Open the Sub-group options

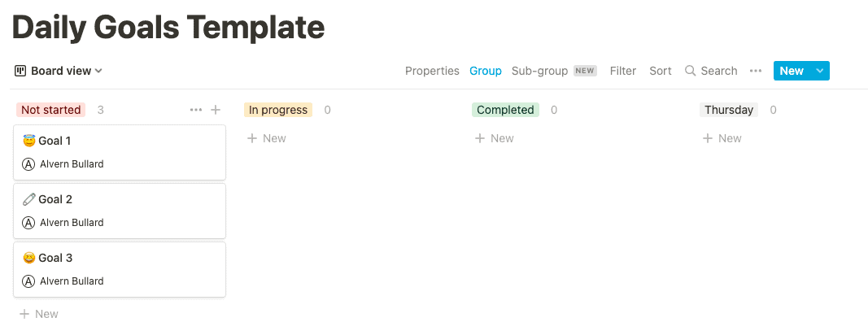tap(539, 71)
